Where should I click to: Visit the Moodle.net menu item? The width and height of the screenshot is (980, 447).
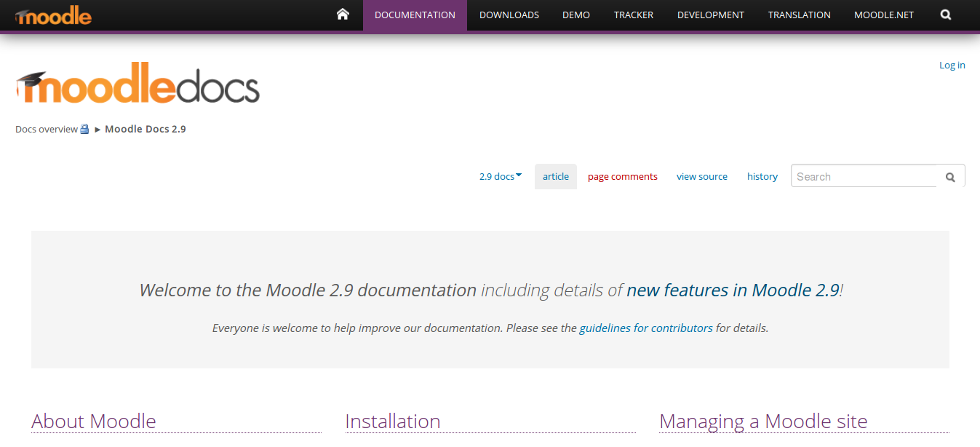click(x=884, y=15)
